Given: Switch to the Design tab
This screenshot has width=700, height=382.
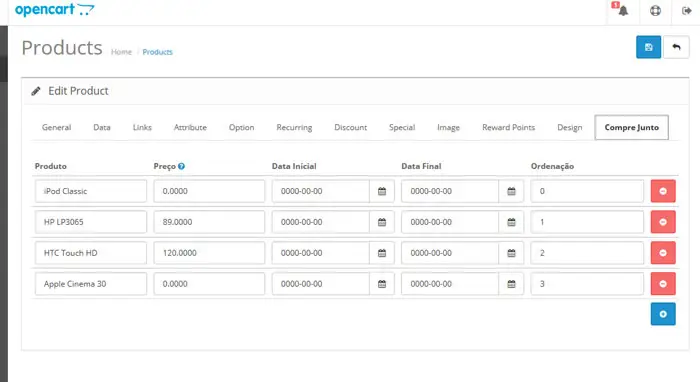Looking at the screenshot, I should tap(570, 127).
